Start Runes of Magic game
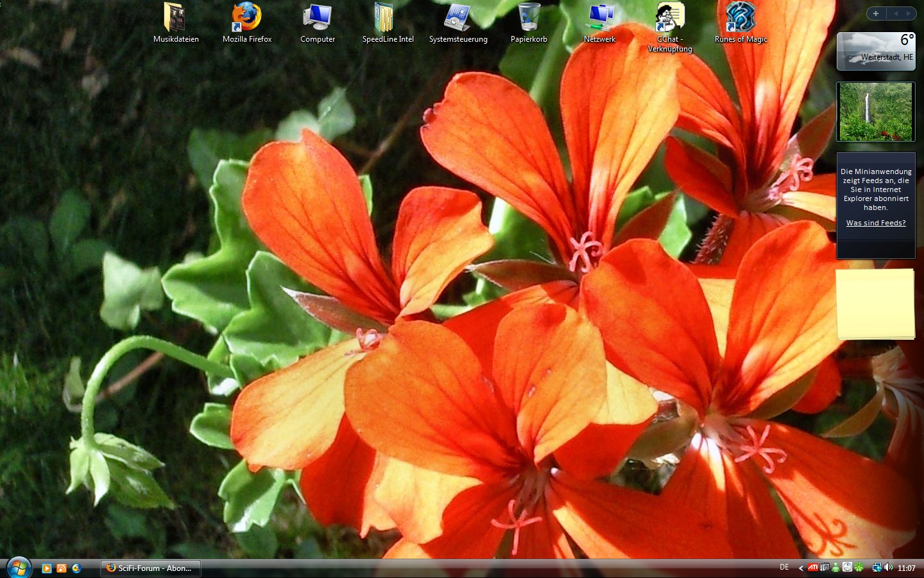924x578 pixels. coord(740,18)
